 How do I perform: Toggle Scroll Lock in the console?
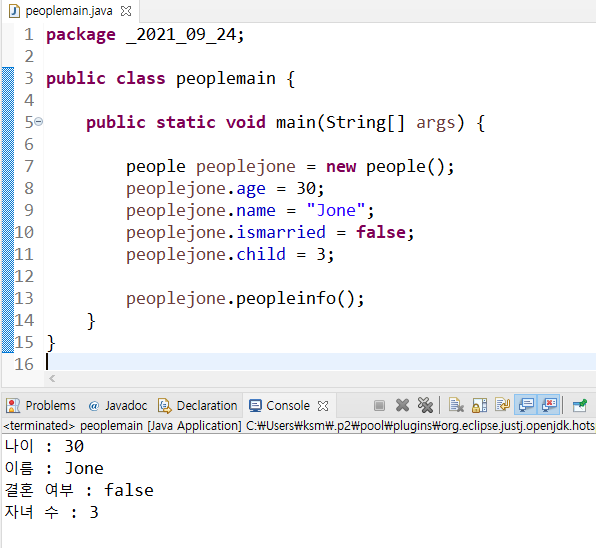(479, 405)
